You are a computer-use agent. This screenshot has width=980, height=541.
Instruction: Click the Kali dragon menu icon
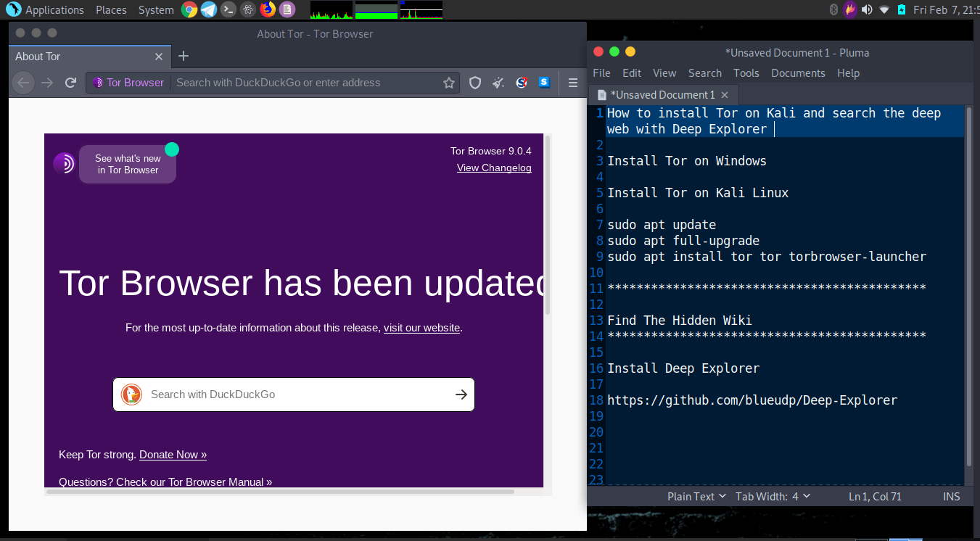(x=13, y=9)
